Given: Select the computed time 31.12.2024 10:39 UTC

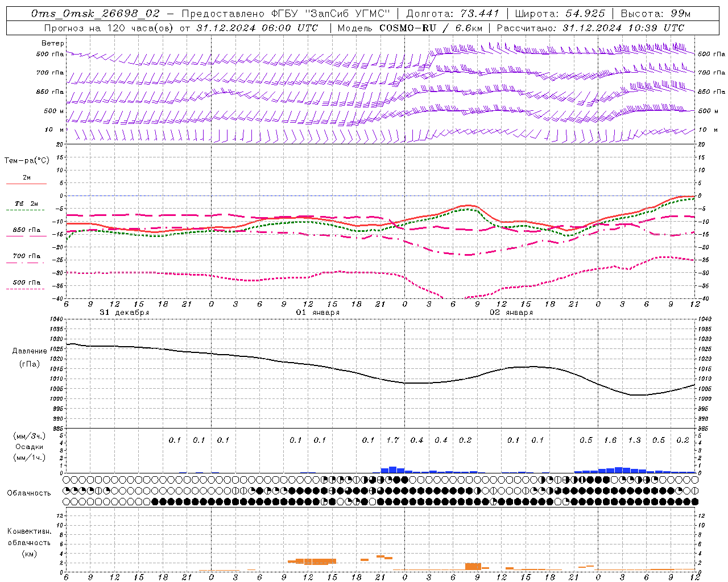Looking at the screenshot, I should point(623,28).
